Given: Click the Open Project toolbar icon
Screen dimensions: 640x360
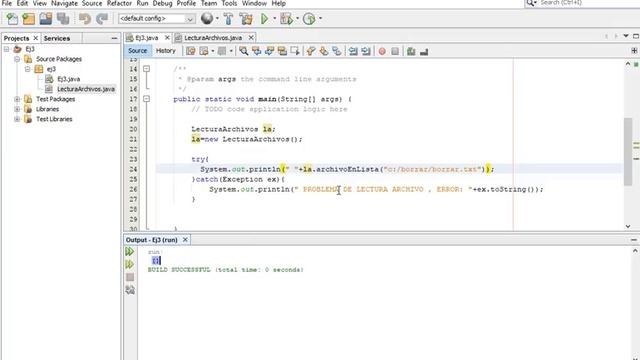Looking at the screenshot, I should pyautogui.click(x=46, y=18).
